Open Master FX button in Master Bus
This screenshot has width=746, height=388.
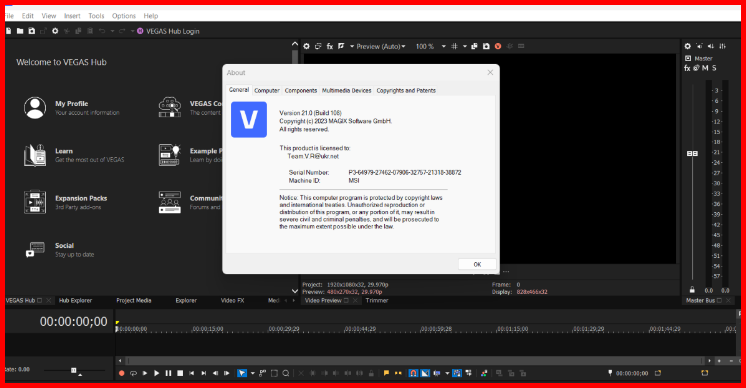pos(687,68)
